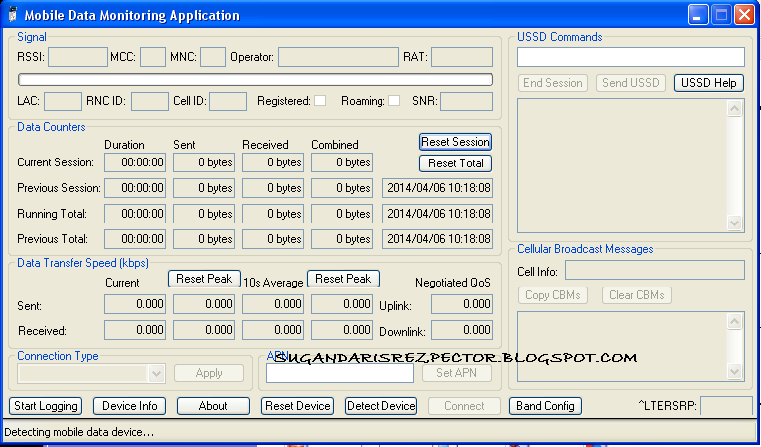Image resolution: width=761 pixels, height=447 pixels.
Task: Toggle the Roaming checkbox
Action: pyautogui.click(x=394, y=101)
